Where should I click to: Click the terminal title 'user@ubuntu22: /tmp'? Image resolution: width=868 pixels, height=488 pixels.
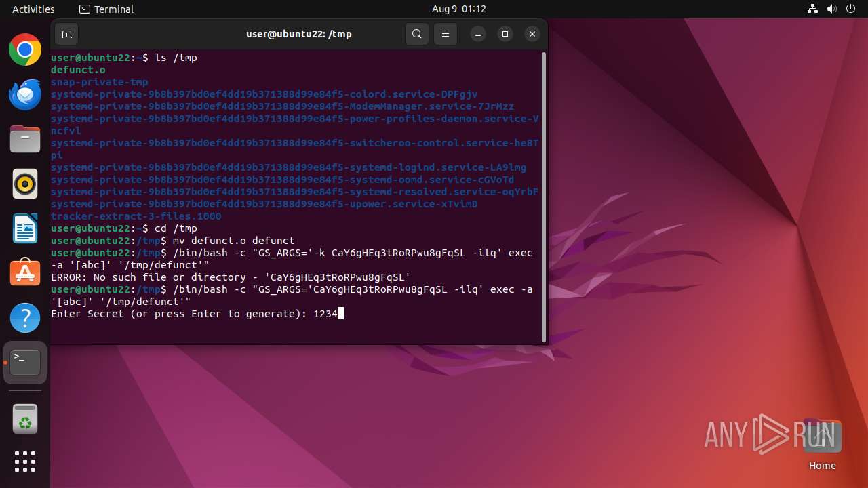[299, 34]
